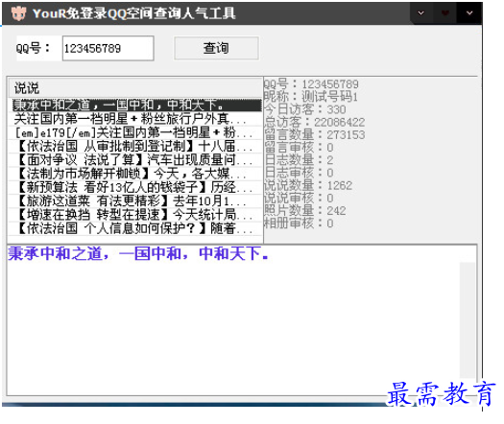This screenshot has height=424, width=504.
Task: Select row 【旅游这道菜 有法更精彩】
Action: (x=135, y=201)
